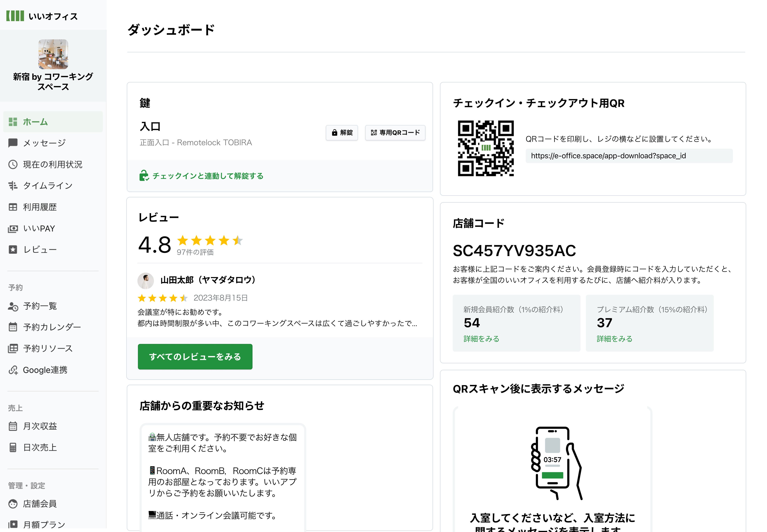Click the 店舗会員 face icon

tap(13, 504)
